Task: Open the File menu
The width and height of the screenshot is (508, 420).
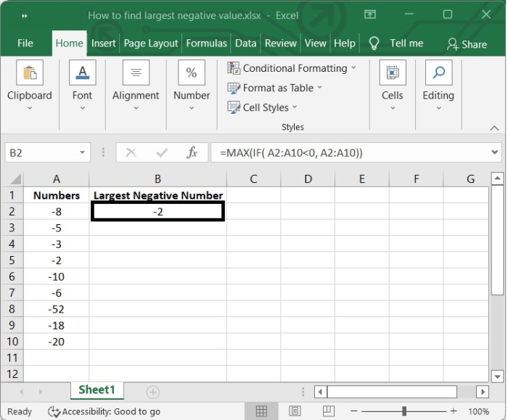Action: point(25,44)
